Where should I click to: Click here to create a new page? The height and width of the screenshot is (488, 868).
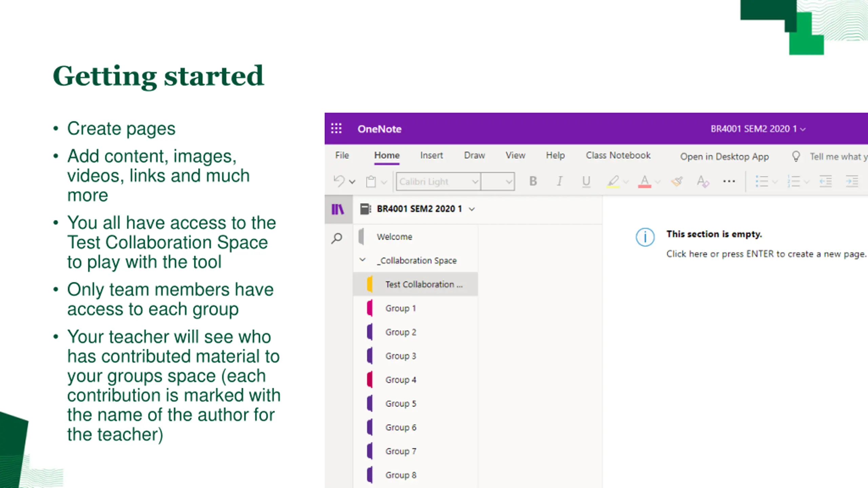(x=766, y=254)
